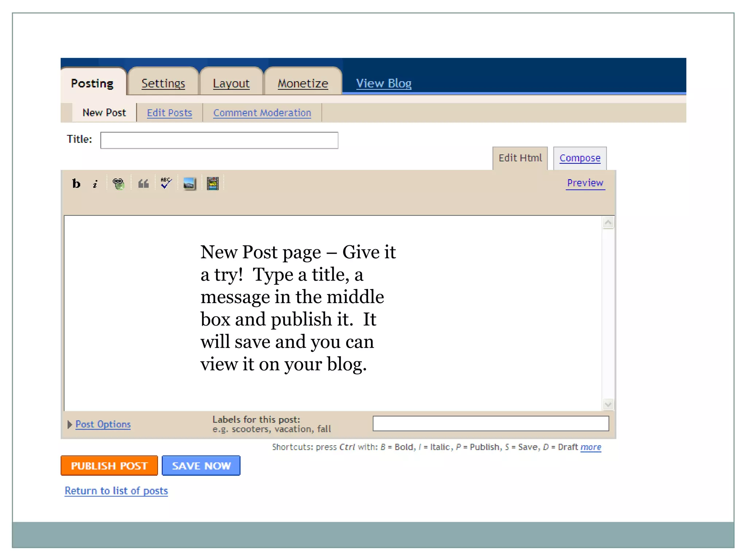The image size is (747, 560).
Task: Run spell check with the ABC icon
Action: (166, 183)
